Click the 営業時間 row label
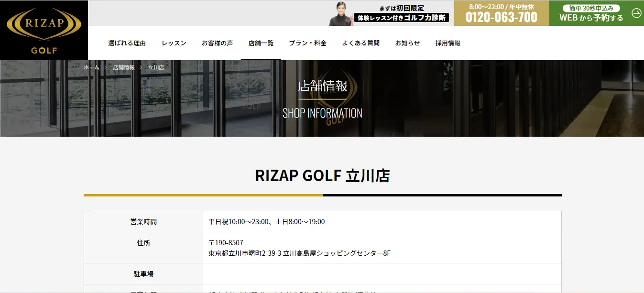Image resolution: width=644 pixels, height=293 pixels. pos(143,222)
